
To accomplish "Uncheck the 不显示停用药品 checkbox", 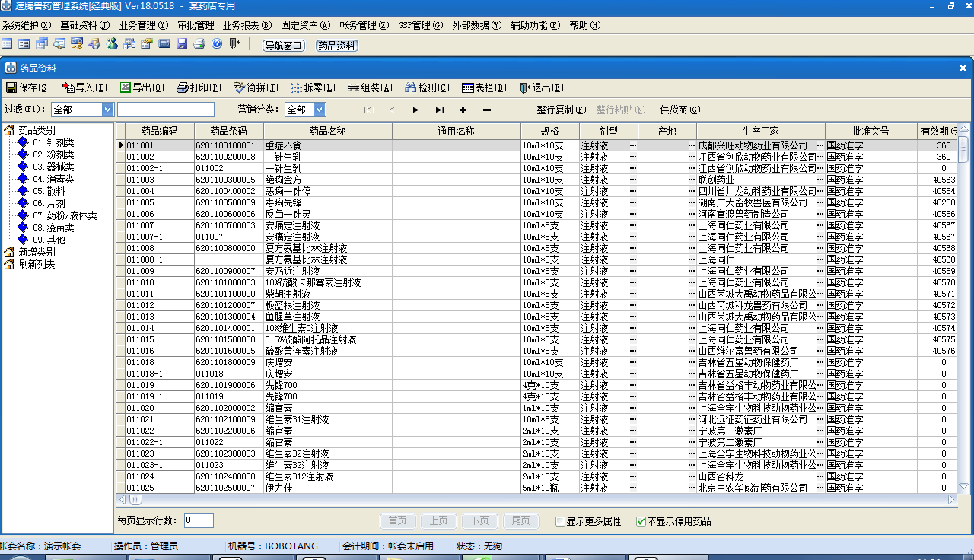I will tap(641, 521).
